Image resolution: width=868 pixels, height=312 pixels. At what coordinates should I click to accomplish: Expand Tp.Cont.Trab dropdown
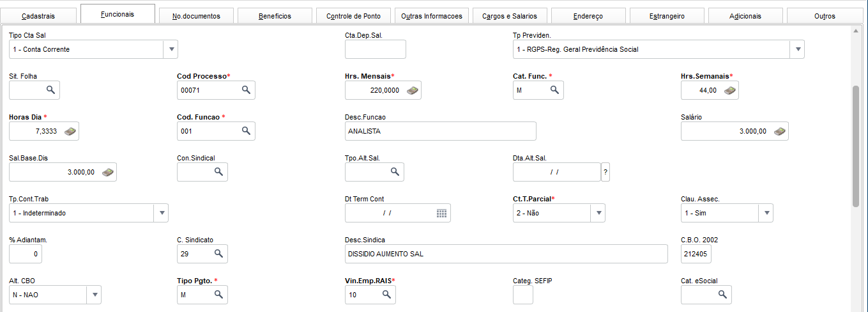pos(162,213)
